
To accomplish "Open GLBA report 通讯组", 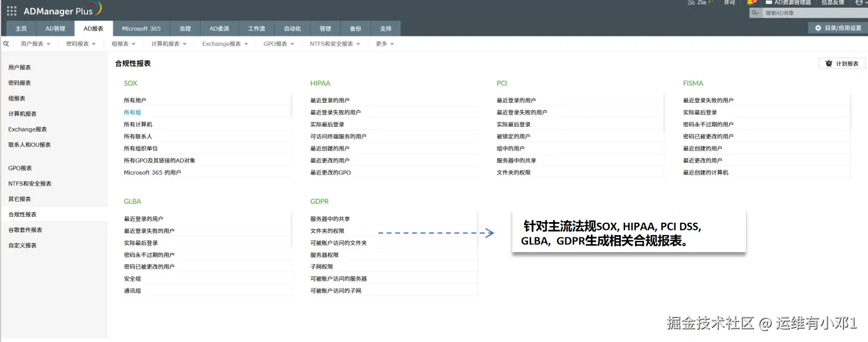I will tap(132, 291).
